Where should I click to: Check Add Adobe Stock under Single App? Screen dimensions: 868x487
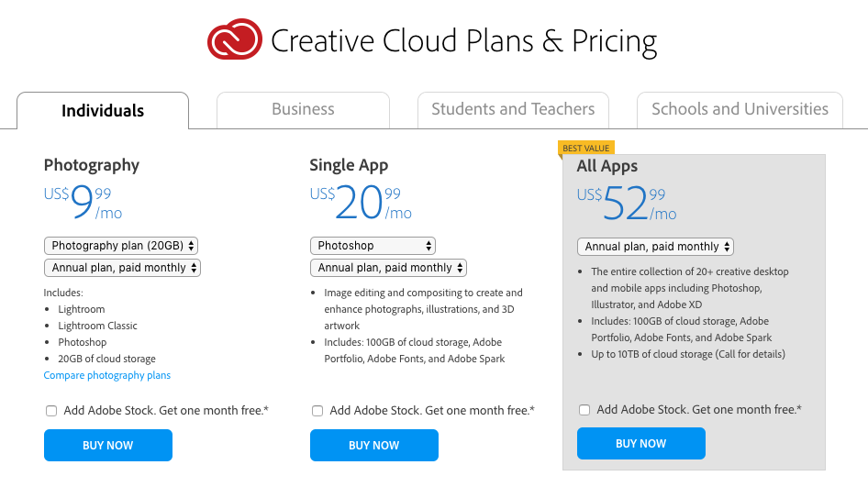[317, 411]
